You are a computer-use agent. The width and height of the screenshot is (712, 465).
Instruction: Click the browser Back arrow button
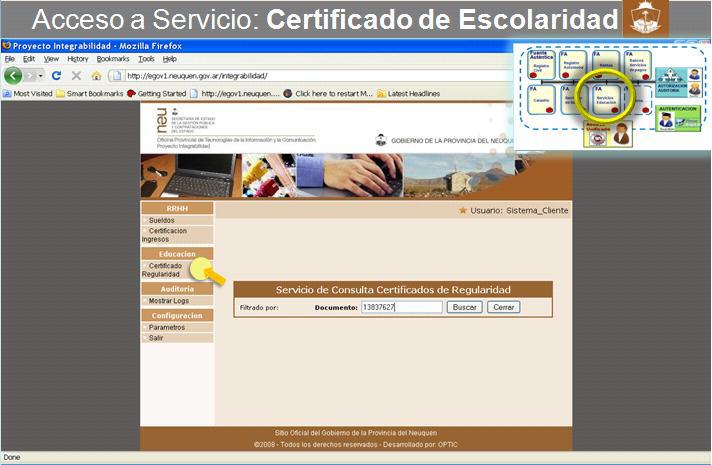(13, 75)
